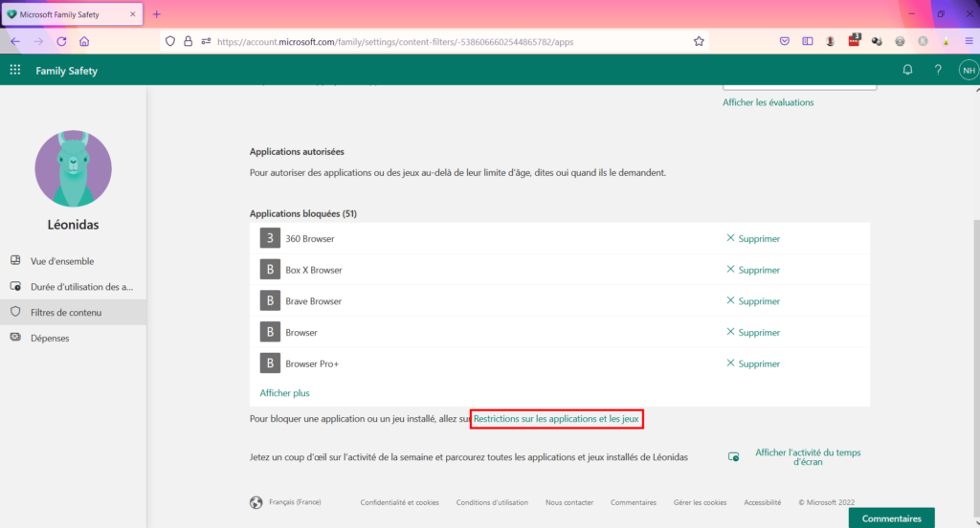Viewport: 980px width, 528px height.
Task: Open the Commentaires feedback button
Action: point(891,518)
